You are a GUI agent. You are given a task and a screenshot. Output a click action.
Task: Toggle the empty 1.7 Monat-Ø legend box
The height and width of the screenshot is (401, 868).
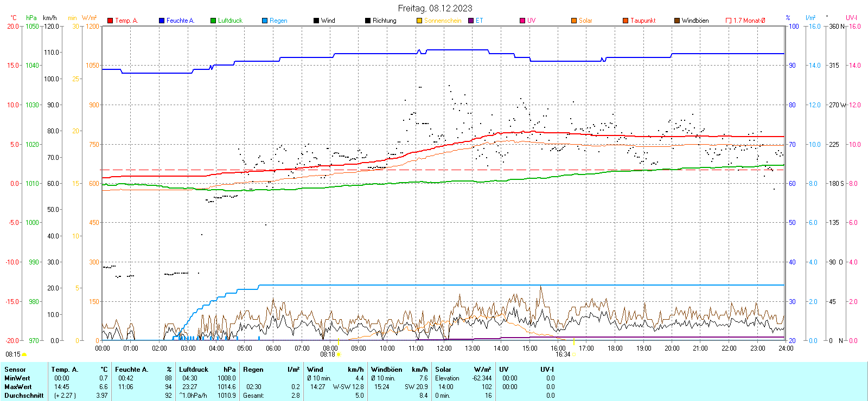[729, 21]
